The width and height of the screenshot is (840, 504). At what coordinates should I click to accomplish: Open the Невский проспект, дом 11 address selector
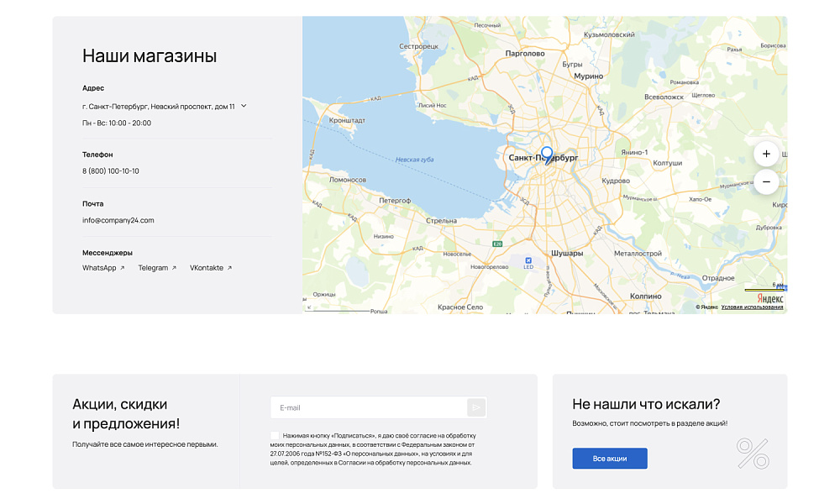159,107
